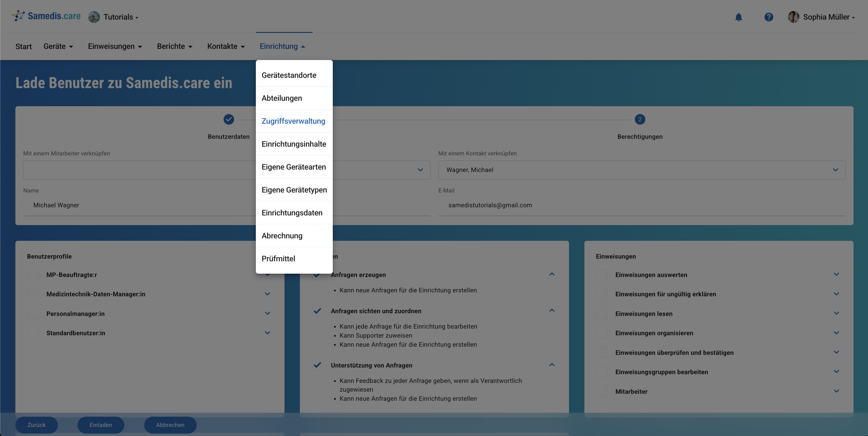Click the notification bell icon
Viewport: 868px width, 436px height.
pyautogui.click(x=738, y=17)
